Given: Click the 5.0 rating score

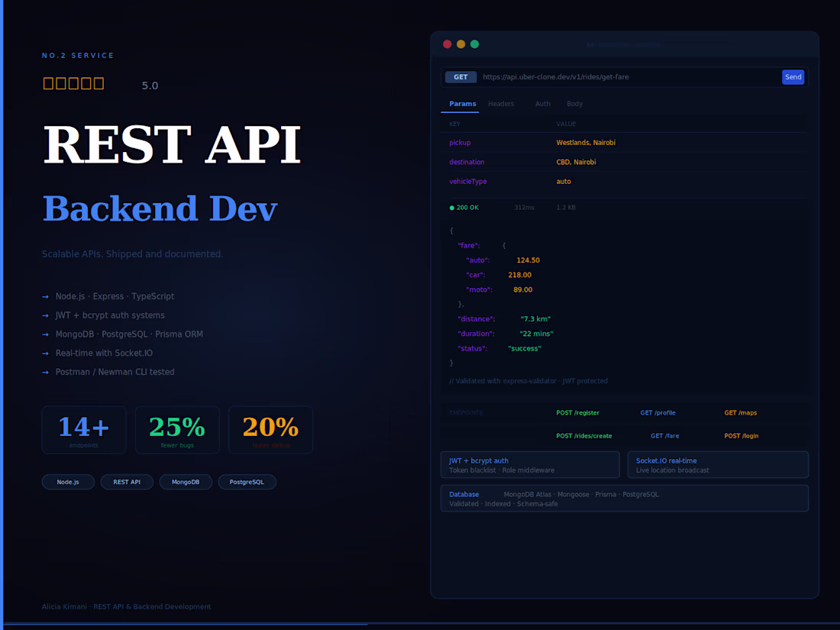Looking at the screenshot, I should pyautogui.click(x=150, y=86).
